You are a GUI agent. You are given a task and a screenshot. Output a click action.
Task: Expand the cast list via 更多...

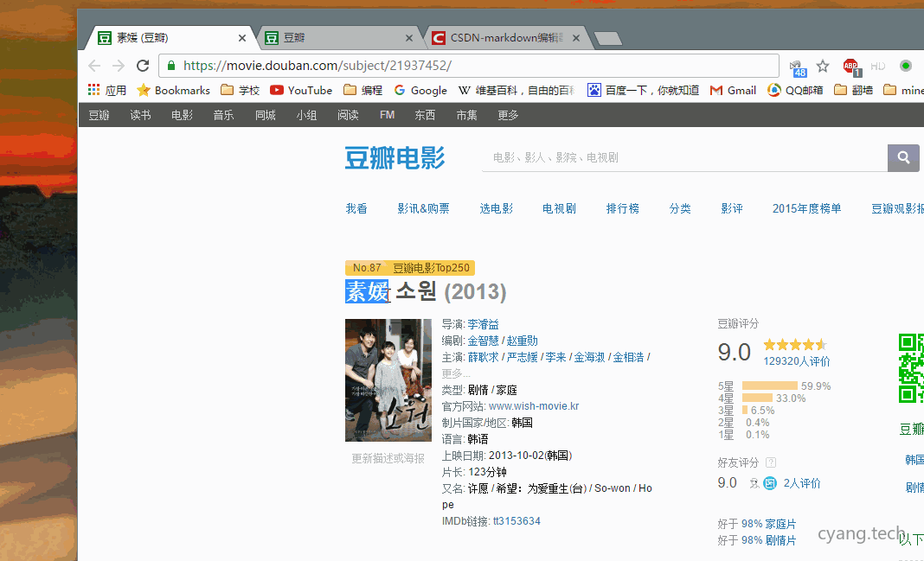(x=456, y=373)
